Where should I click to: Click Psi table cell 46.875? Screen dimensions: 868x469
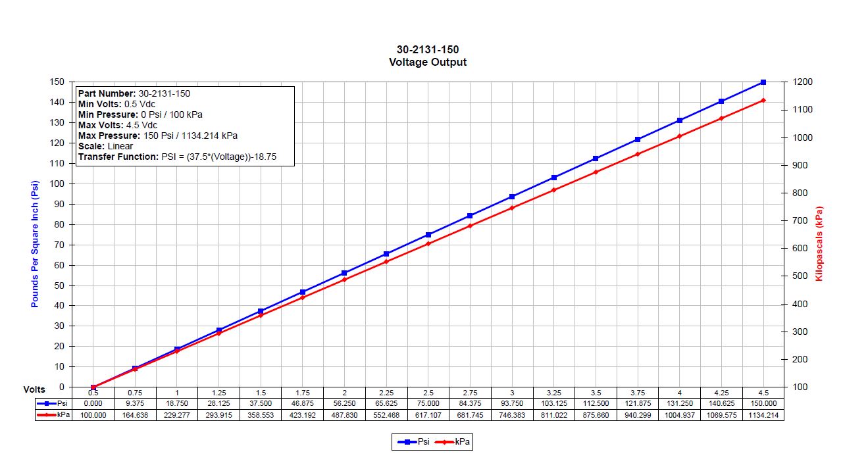pos(303,403)
